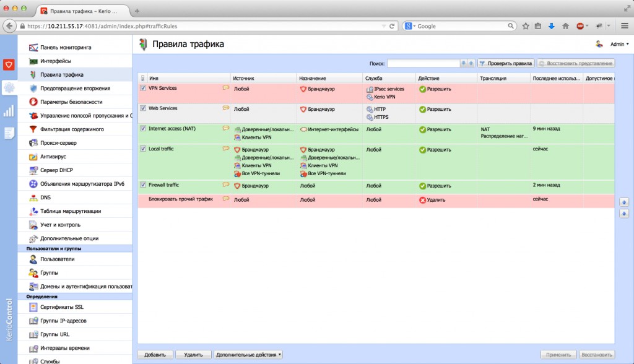This screenshot has height=364, width=634.
Task: Click the Пользователи icon
Action: [33, 259]
